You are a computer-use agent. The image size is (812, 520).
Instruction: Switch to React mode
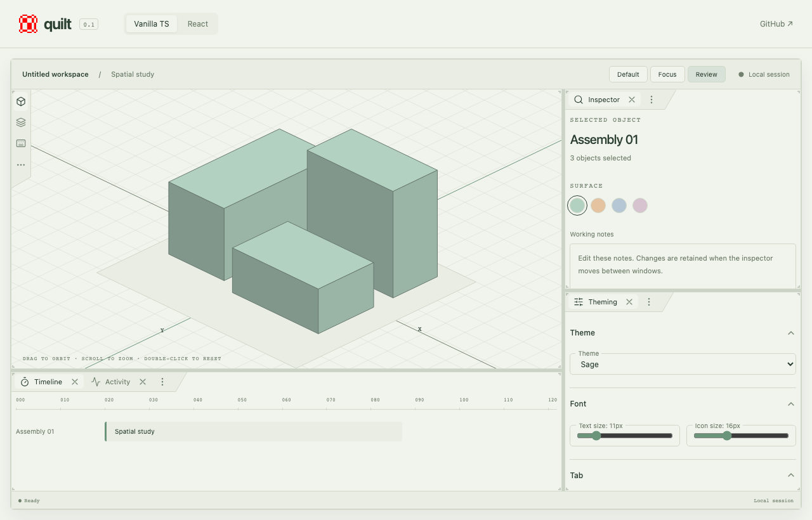(198, 24)
